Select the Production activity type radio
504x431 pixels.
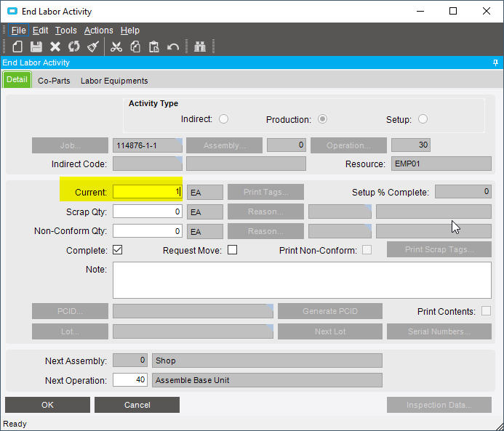tap(322, 119)
